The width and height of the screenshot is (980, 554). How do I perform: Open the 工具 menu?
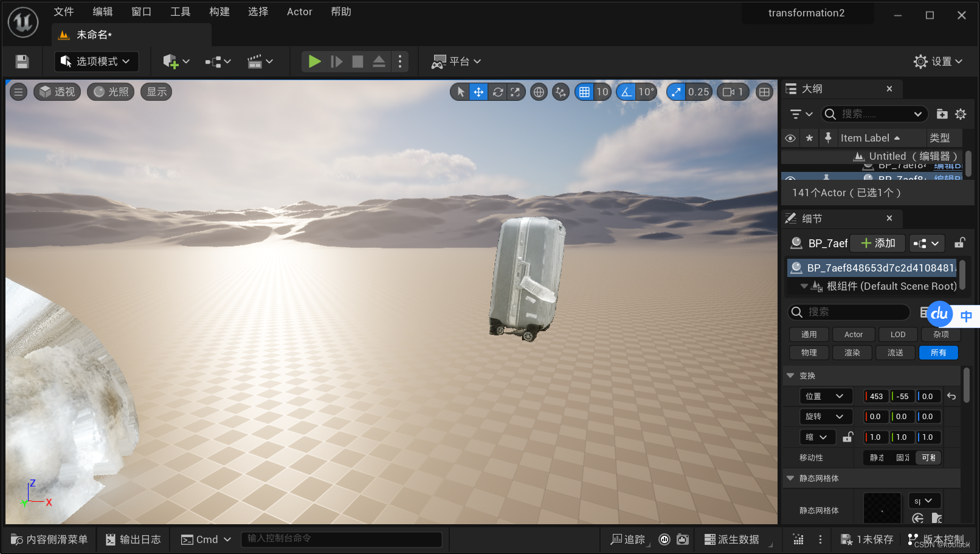click(x=181, y=12)
